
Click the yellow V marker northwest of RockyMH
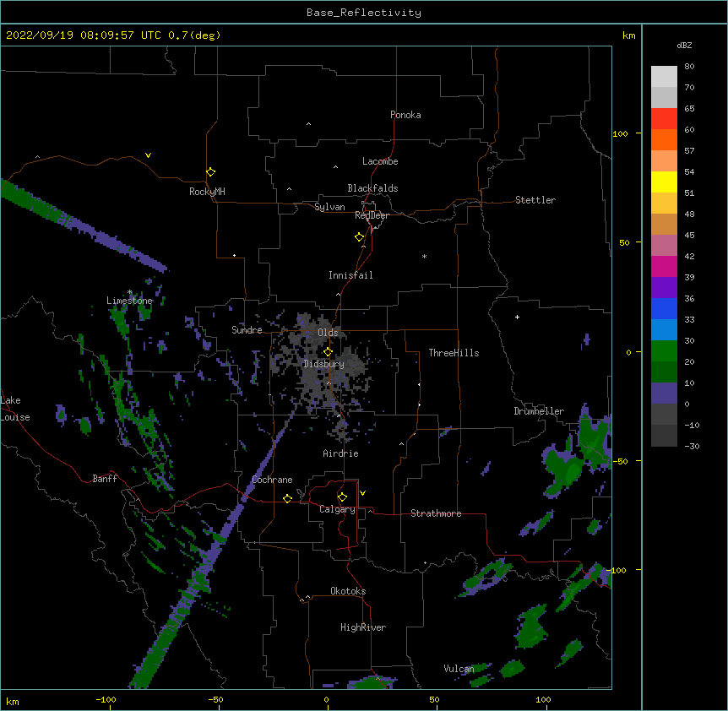coord(148,155)
